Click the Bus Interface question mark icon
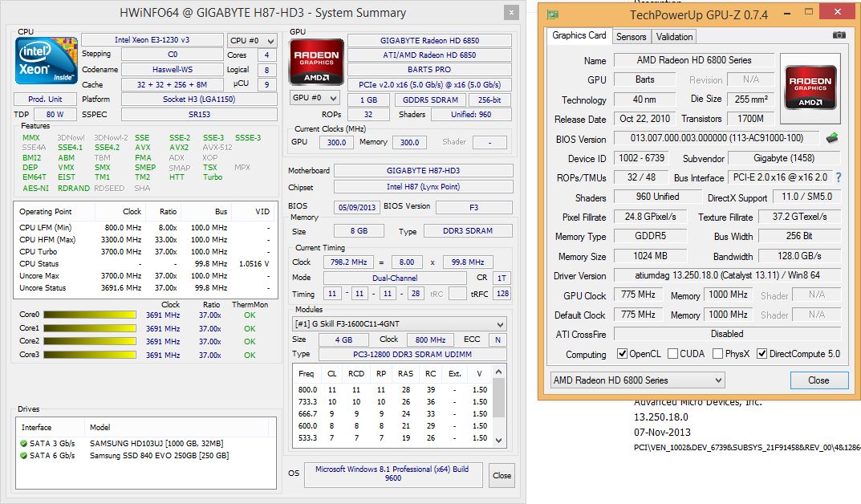Screen dimensions: 861x504 tap(839, 177)
